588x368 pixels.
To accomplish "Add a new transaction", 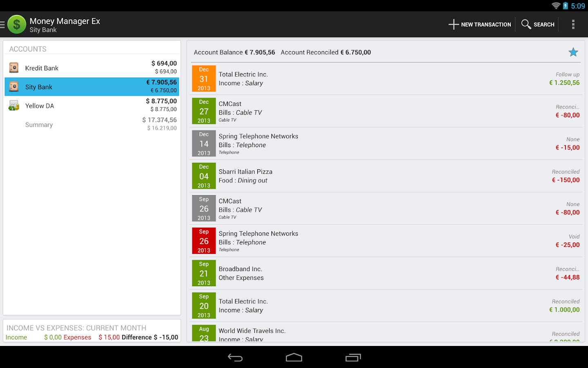I will pyautogui.click(x=480, y=25).
